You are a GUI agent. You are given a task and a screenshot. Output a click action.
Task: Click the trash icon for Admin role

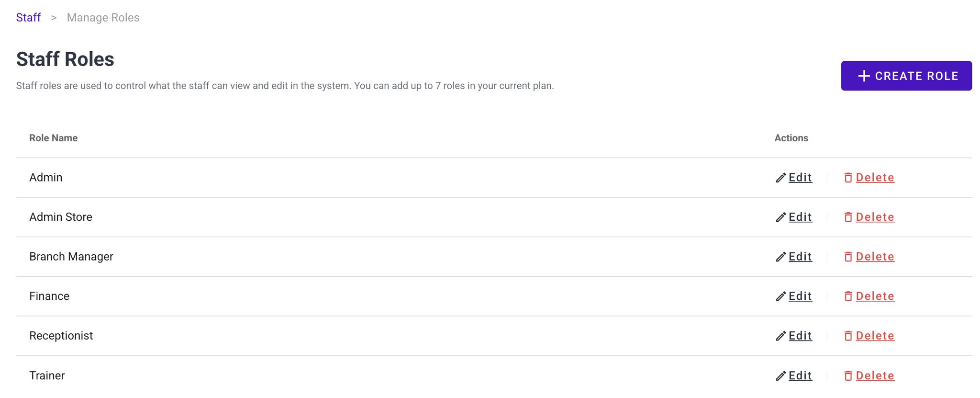[848, 178]
